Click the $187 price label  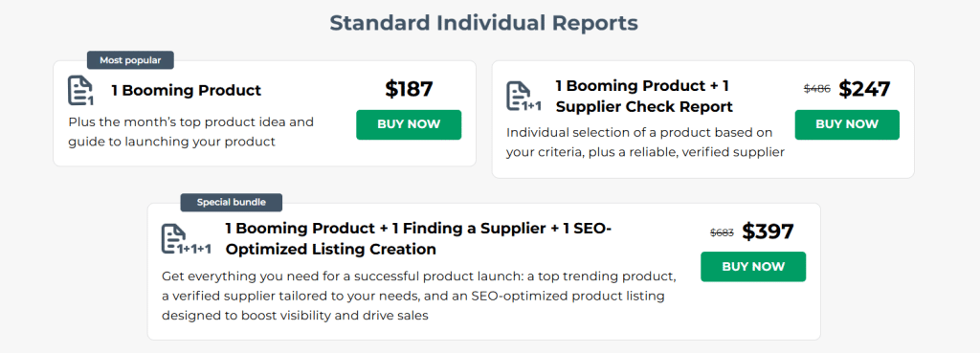[409, 89]
